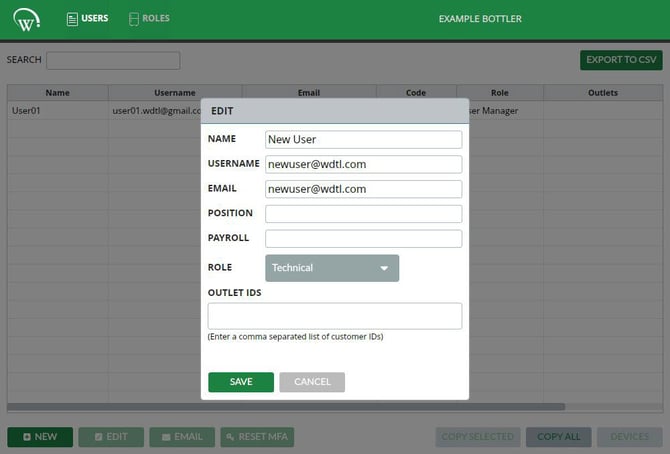The width and height of the screenshot is (670, 454).
Task: Switch to the ROLES tab
Action: tap(149, 18)
